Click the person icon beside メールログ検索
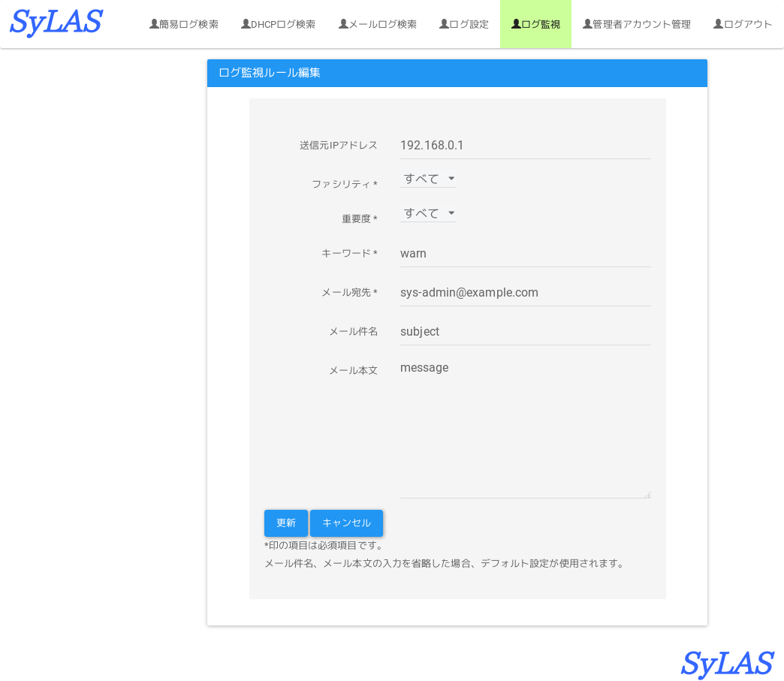The height and width of the screenshot is (681, 784). click(x=343, y=23)
